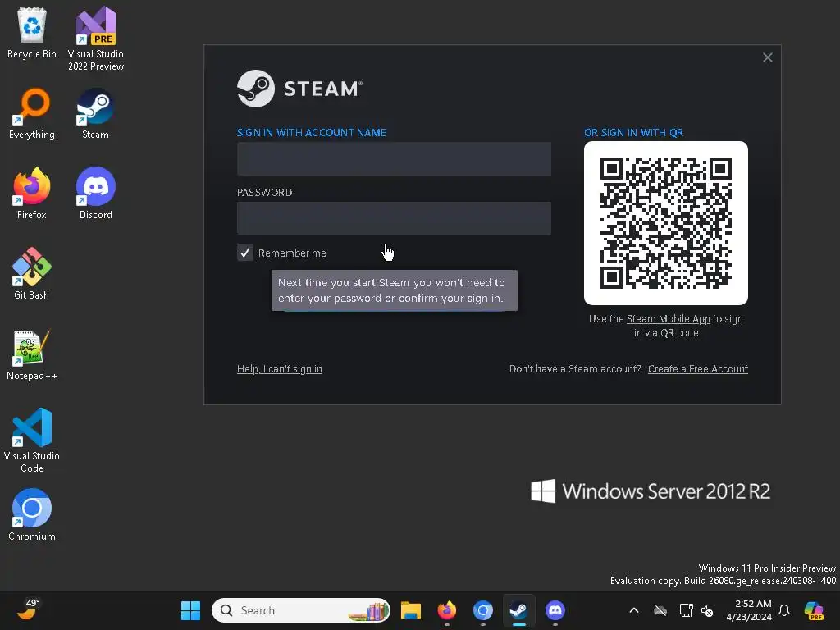The width and height of the screenshot is (840, 630).
Task: Click the "OR SIGN IN WITH QR" heading
Action: [x=634, y=132]
